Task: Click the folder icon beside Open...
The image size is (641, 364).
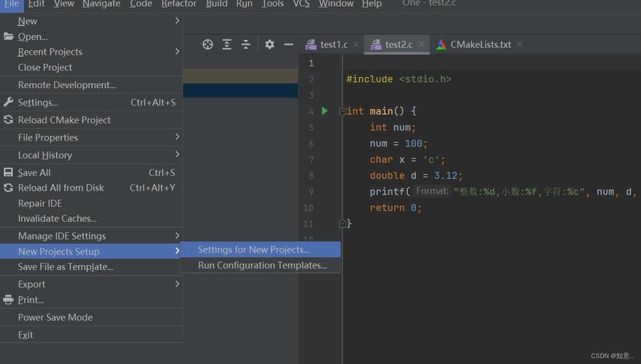Action: tap(9, 36)
